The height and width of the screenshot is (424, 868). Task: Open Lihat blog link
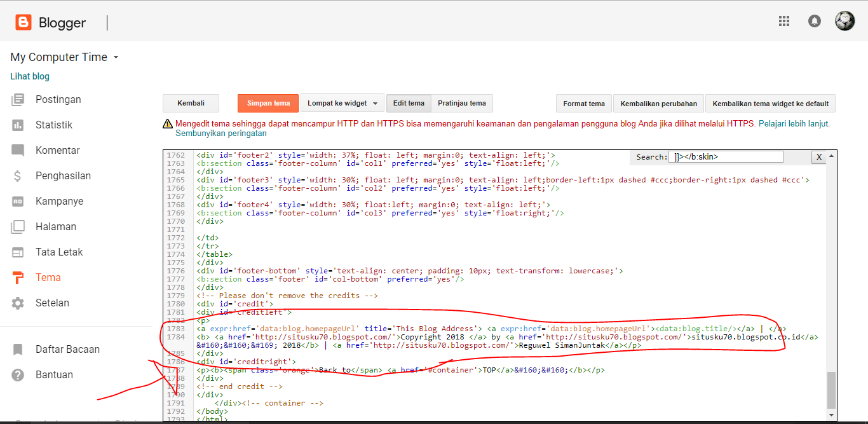click(x=29, y=76)
